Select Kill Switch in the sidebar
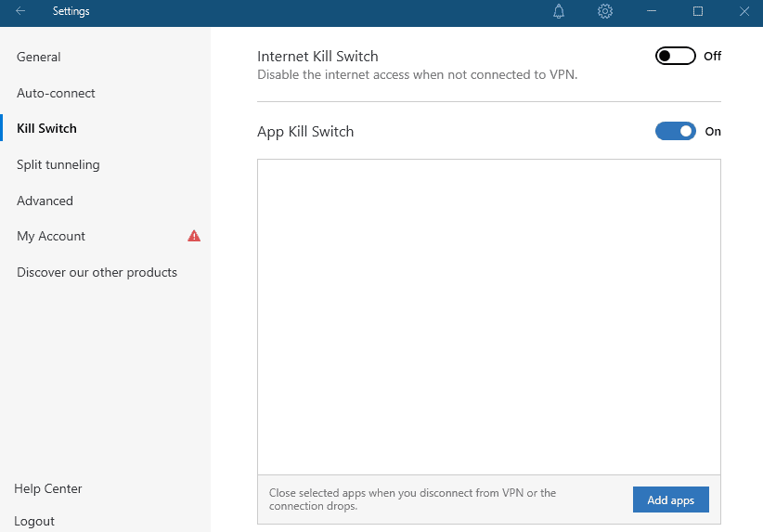The image size is (763, 532). [x=46, y=128]
